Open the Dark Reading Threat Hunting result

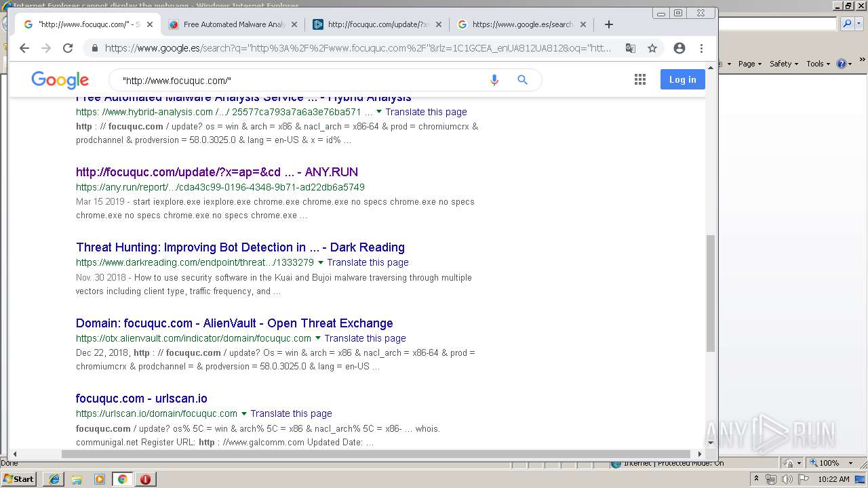240,247
